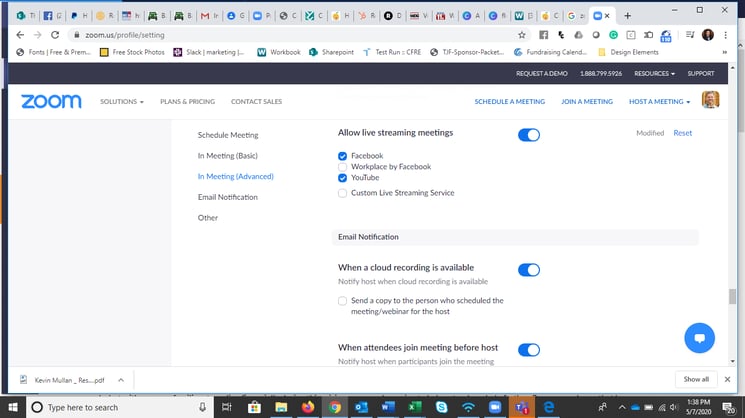Reset the live streaming setting
745x418 pixels.
click(682, 133)
